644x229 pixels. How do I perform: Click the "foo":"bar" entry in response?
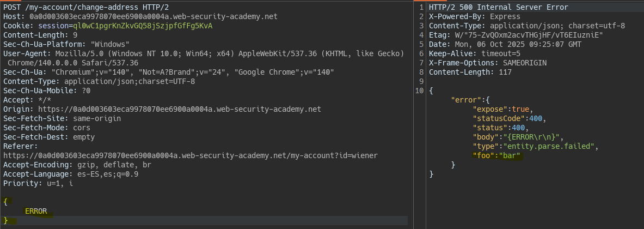[497, 155]
